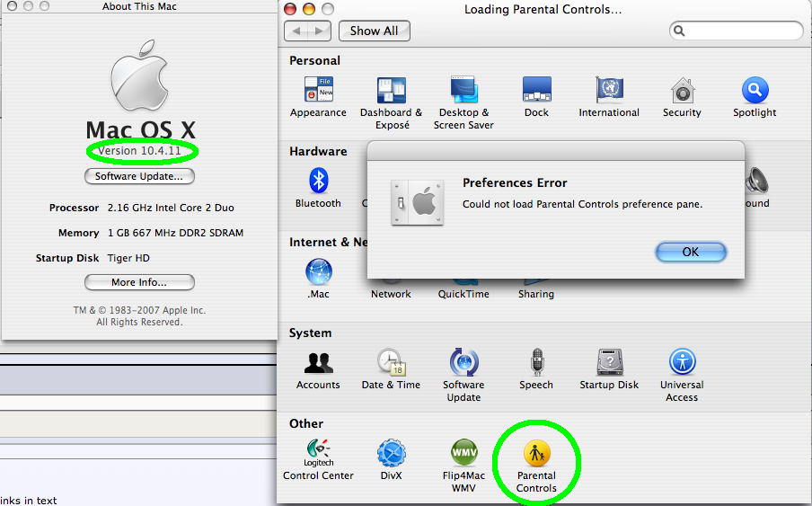Open the .Mac preference pane
The height and width of the screenshot is (506, 812).
[318, 279]
